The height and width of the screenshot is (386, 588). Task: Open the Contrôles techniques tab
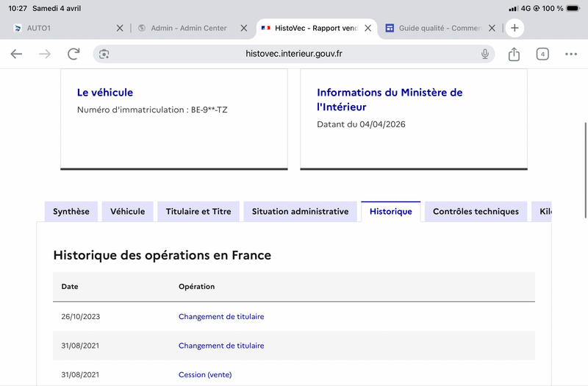point(476,211)
